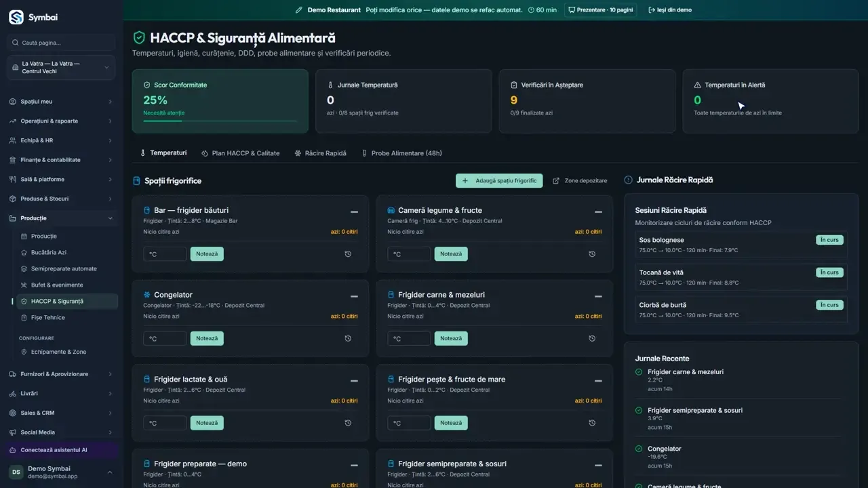Click the Scor Conformitate progress bar
Viewport: 868px width, 488px height.
[220, 121]
